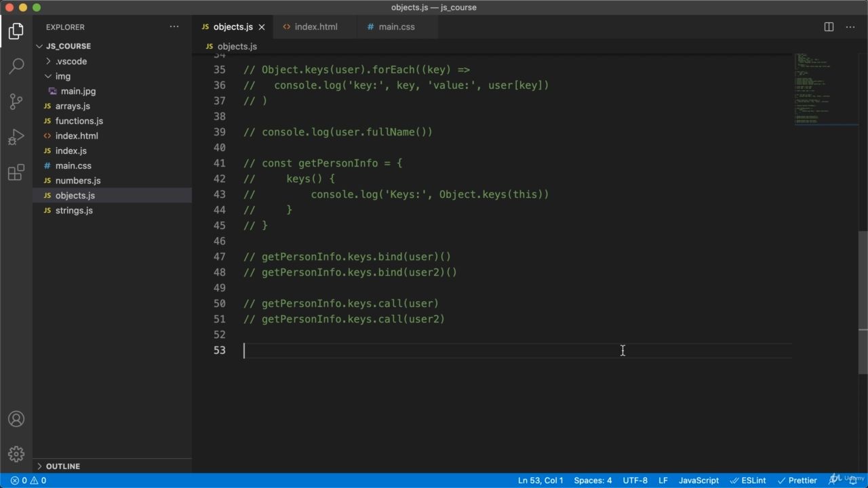Click line number 53 in gutter
The height and width of the screenshot is (488, 868).
click(x=219, y=350)
